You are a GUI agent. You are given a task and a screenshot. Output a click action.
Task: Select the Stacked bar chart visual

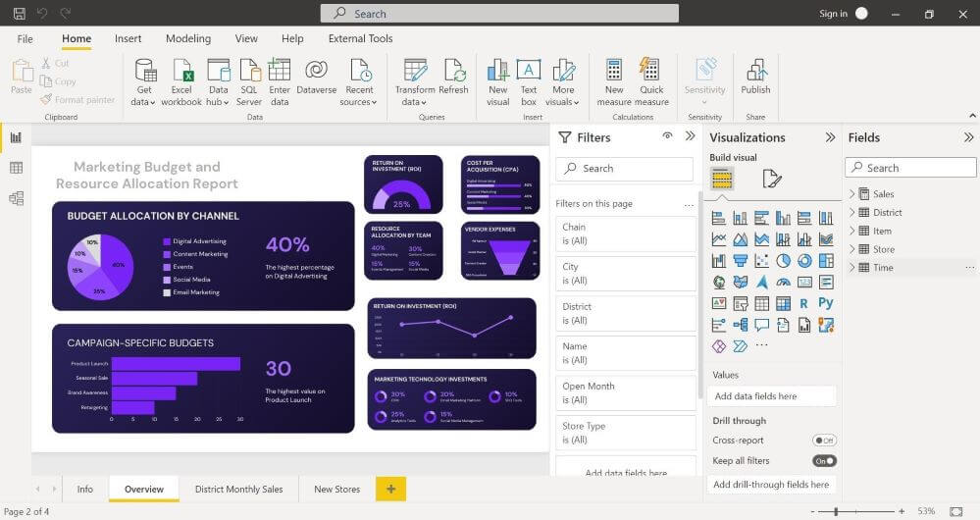coord(719,218)
